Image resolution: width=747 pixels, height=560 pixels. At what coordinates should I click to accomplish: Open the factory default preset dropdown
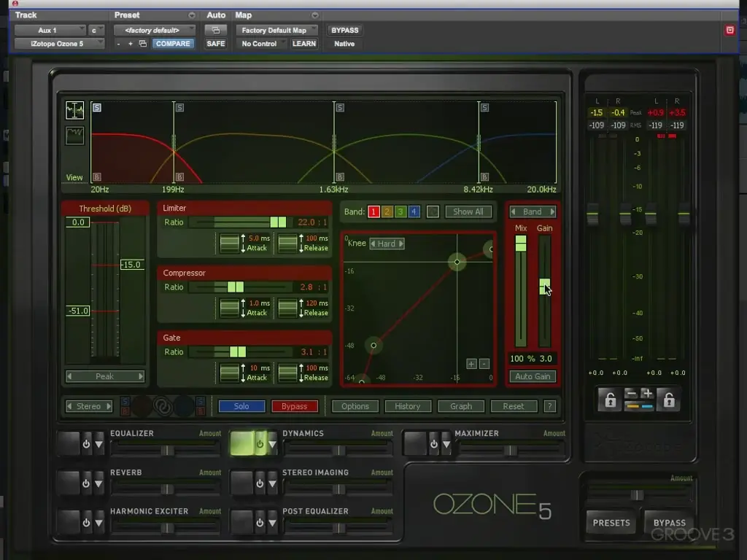click(x=155, y=30)
